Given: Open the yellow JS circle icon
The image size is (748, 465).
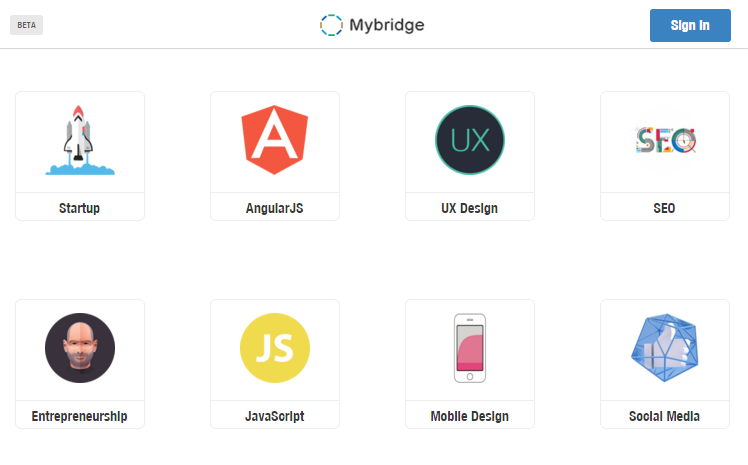Looking at the screenshot, I should coord(274,348).
